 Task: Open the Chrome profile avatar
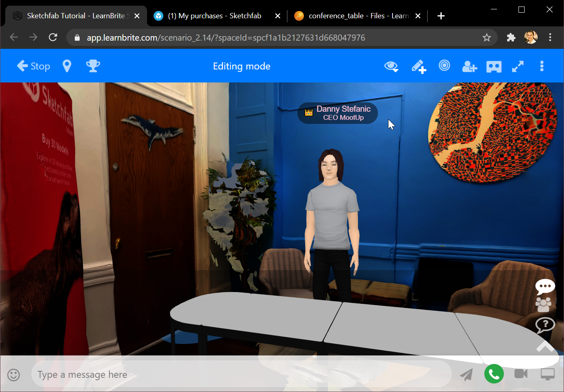pyautogui.click(x=531, y=37)
